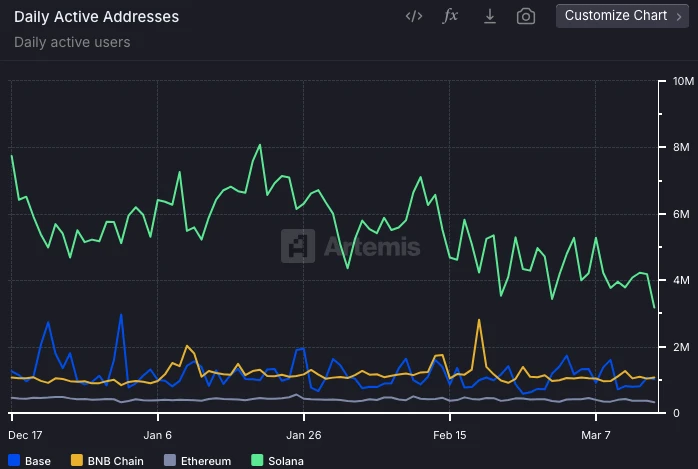Viewport: 698px width, 469px height.
Task: Click the BNB Chain spike after Feb 15
Action: [x=480, y=320]
